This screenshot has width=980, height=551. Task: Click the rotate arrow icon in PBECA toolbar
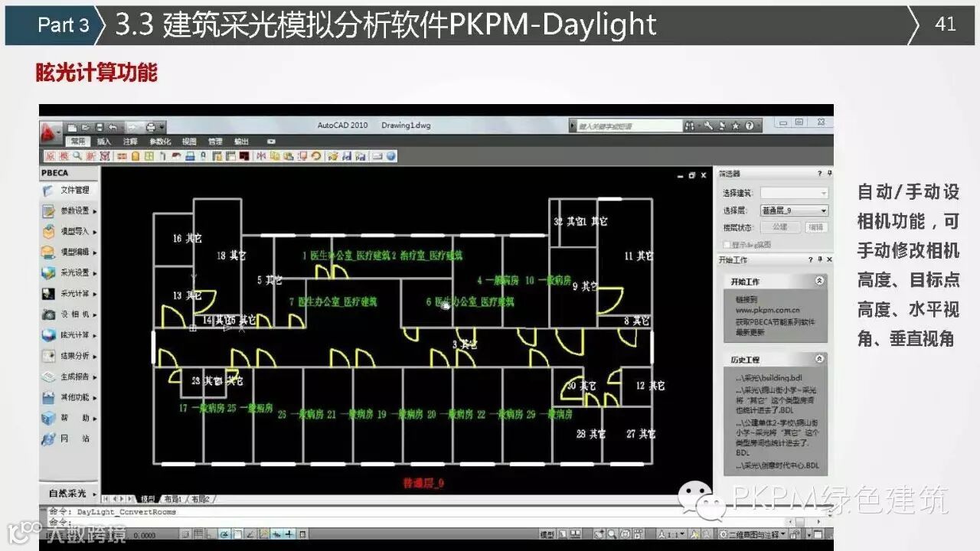(315, 156)
